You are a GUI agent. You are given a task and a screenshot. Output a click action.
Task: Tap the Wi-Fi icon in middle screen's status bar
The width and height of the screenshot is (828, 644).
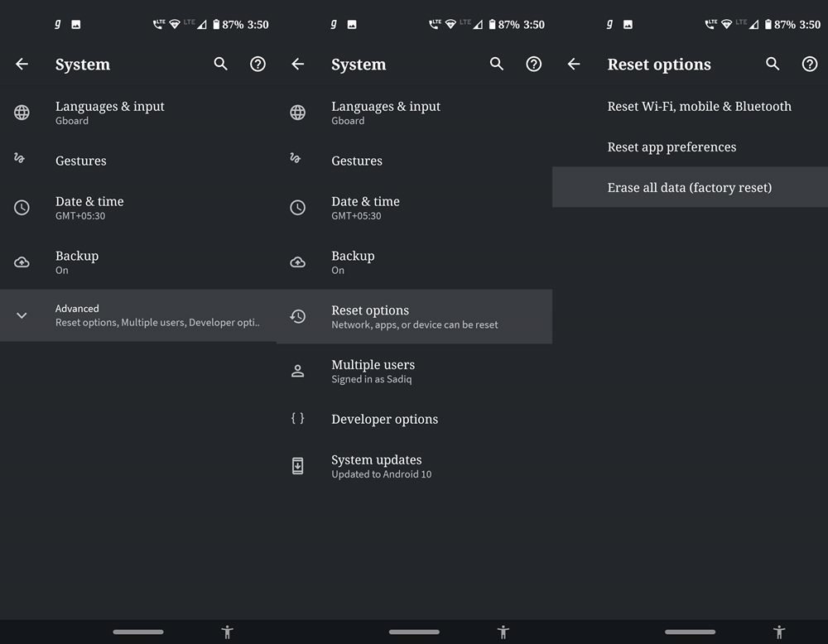tap(450, 24)
